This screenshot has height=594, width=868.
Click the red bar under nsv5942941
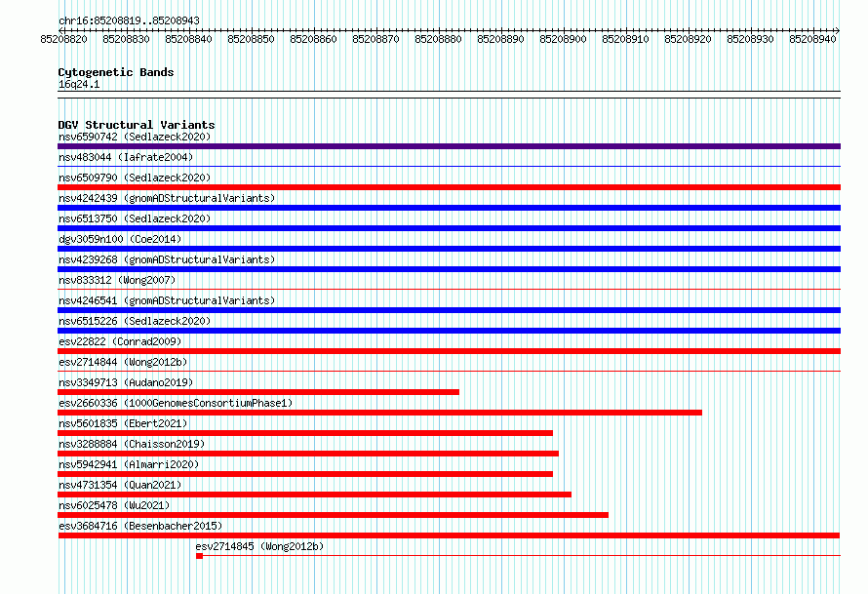pos(305,474)
